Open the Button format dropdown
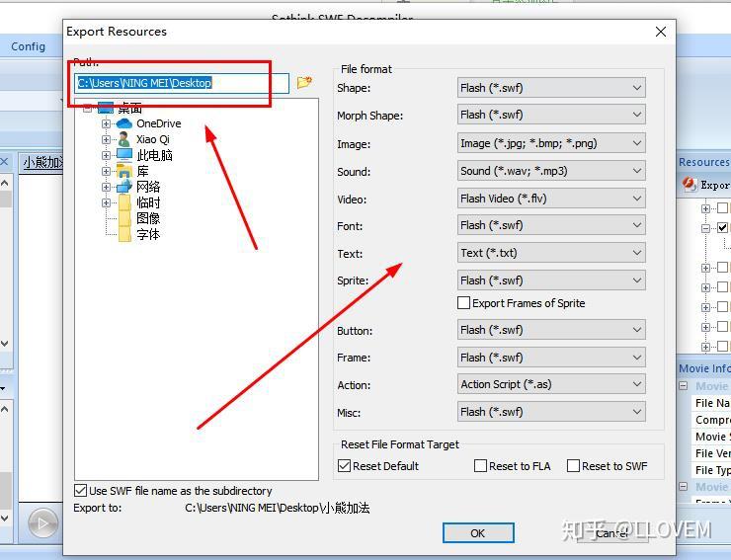 point(551,330)
